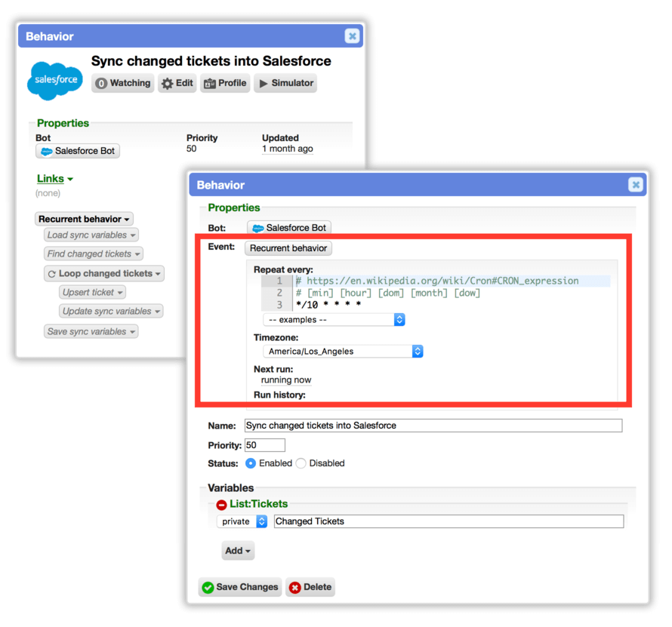This screenshot has height=627, width=672.
Task: Click the '*/10 * * * *' cron expression line
Action: pyautogui.click(x=328, y=305)
